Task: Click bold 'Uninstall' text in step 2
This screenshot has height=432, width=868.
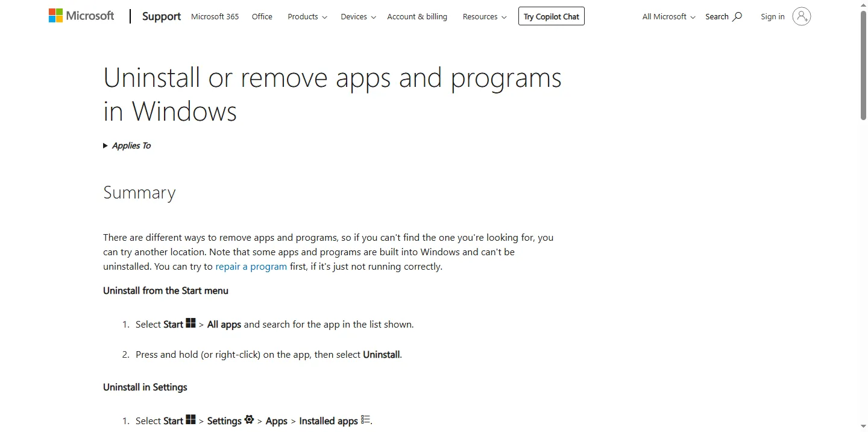Action: [381, 354]
